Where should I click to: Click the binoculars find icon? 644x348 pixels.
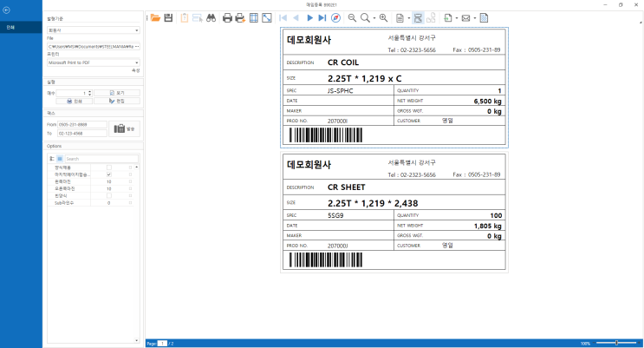pyautogui.click(x=211, y=17)
